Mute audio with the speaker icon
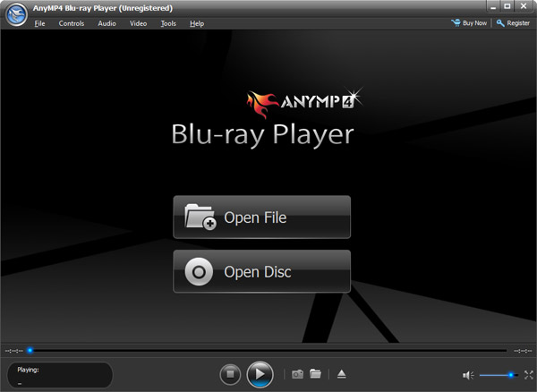Viewport: 537px width, 392px height. coord(468,376)
